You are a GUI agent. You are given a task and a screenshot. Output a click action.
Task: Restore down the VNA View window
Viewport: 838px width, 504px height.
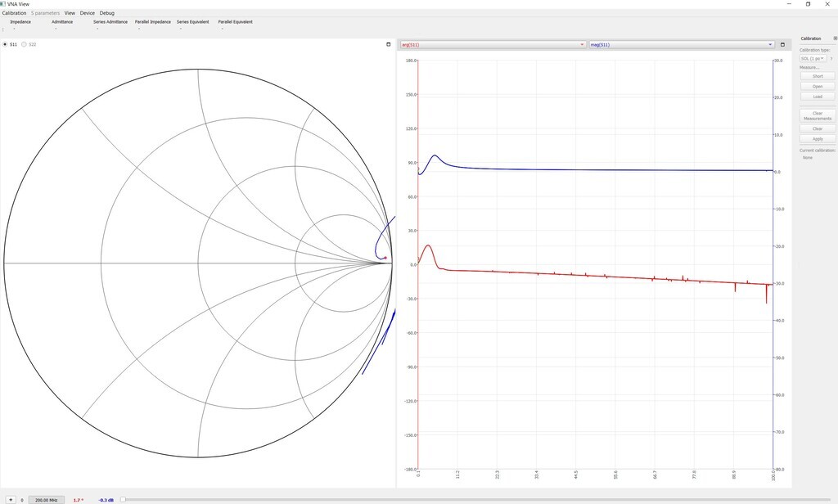[x=808, y=4]
